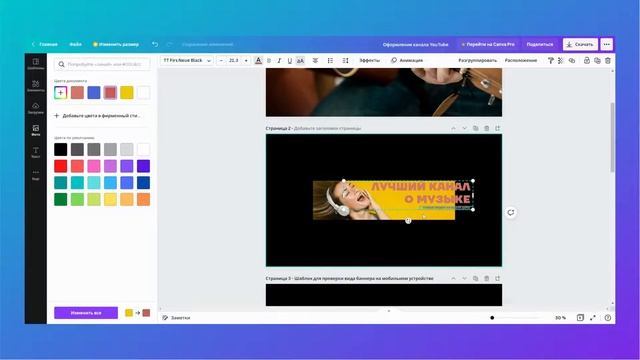This screenshot has width=640, height=360.
Task: Select the yellow document color swatch
Action: click(127, 93)
